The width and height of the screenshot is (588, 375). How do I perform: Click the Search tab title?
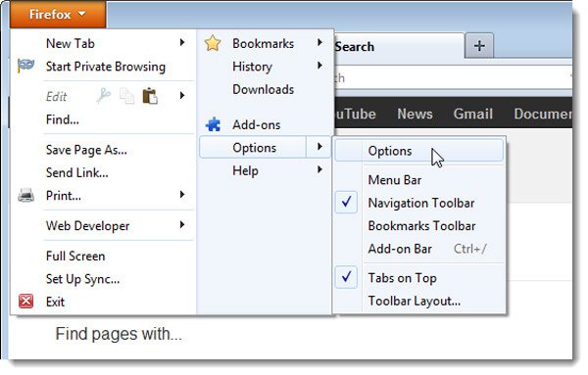coord(355,47)
